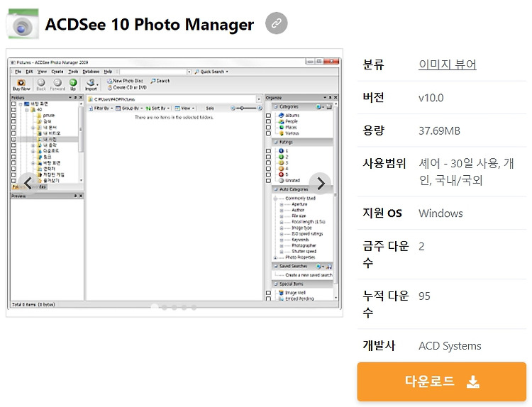Click the Places category icon
The image size is (532, 407).
pyautogui.click(x=281, y=128)
